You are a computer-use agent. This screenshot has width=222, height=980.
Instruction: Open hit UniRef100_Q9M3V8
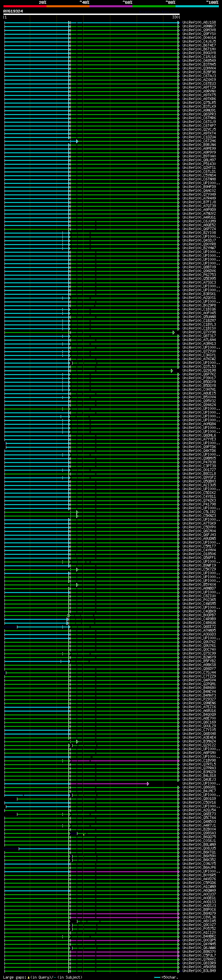[199, 30]
